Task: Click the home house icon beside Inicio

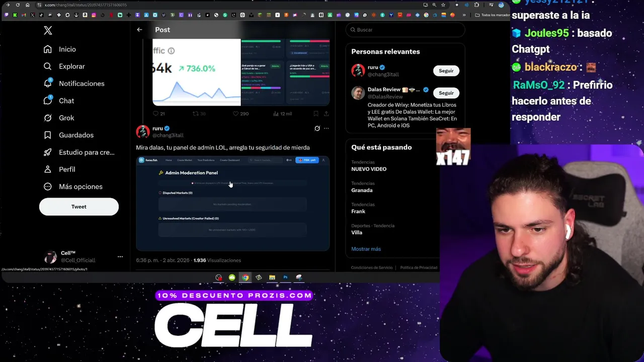Action: [x=48, y=49]
